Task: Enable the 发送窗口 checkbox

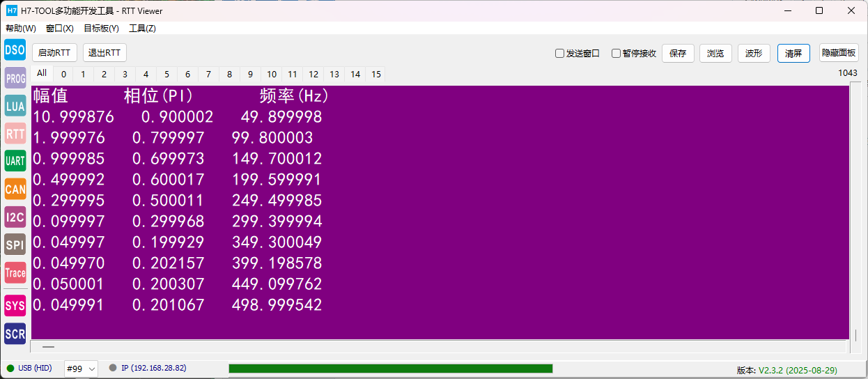Action: 559,54
